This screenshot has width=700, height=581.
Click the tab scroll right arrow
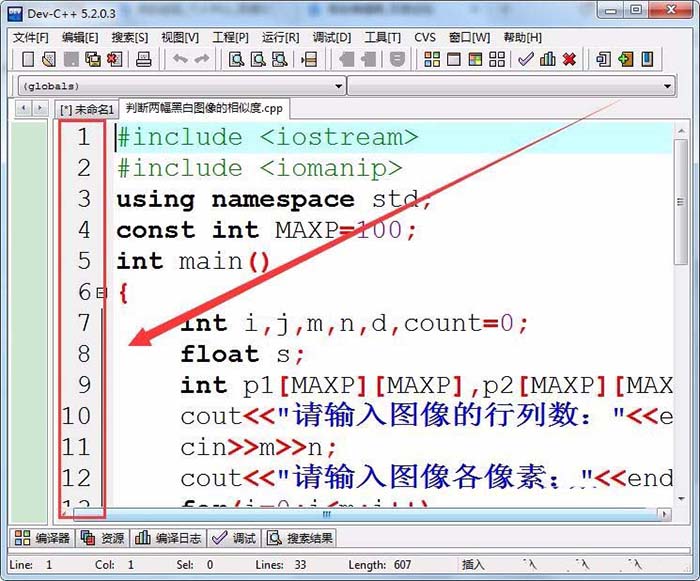point(40,109)
